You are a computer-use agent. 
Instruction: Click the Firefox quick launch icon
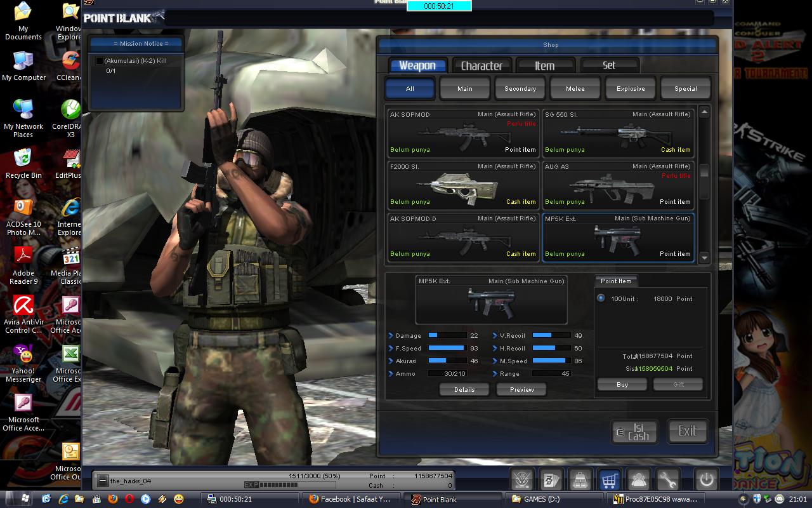tap(112, 499)
